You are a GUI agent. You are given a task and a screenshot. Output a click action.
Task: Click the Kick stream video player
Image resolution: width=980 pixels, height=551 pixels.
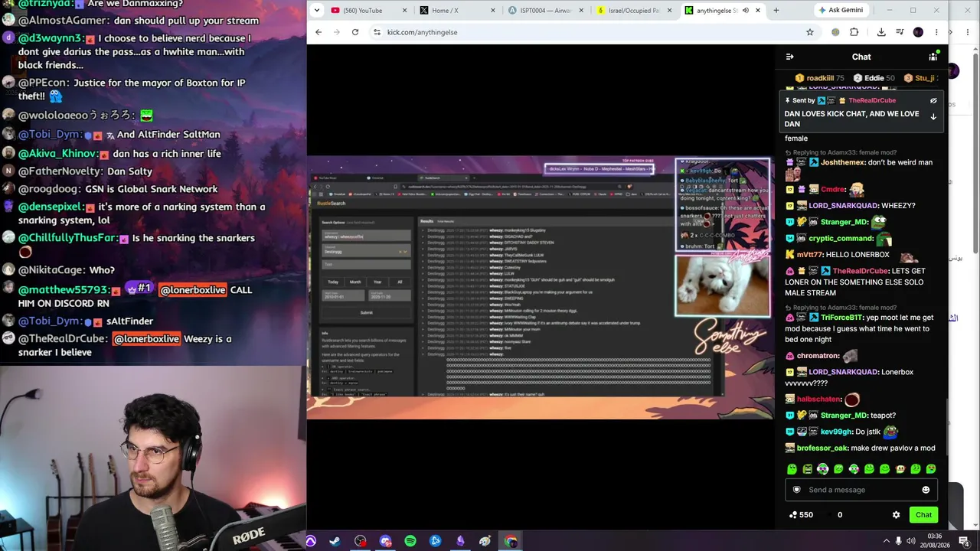click(541, 287)
